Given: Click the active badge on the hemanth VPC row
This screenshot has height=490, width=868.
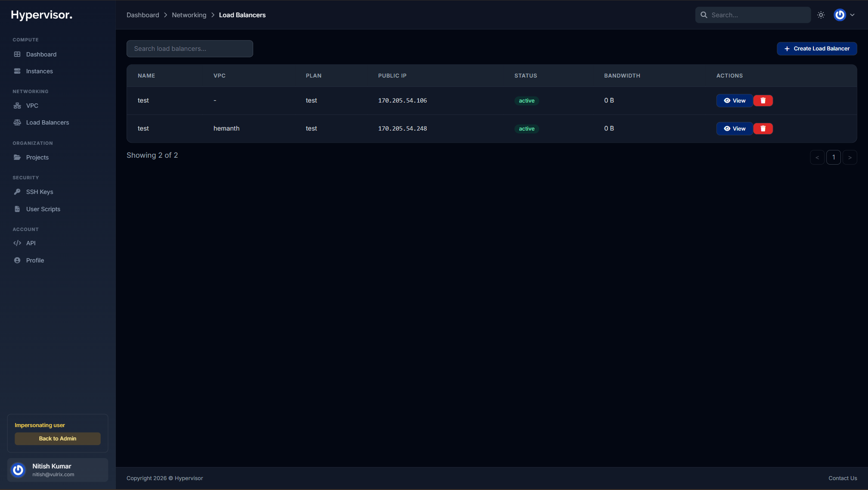Looking at the screenshot, I should point(526,128).
